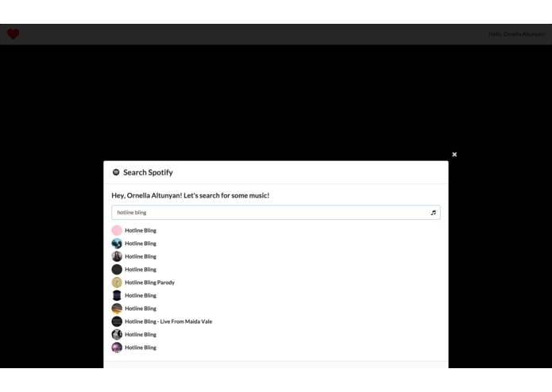
Task: Select the pink album art thumbnail
Action: coord(117,230)
